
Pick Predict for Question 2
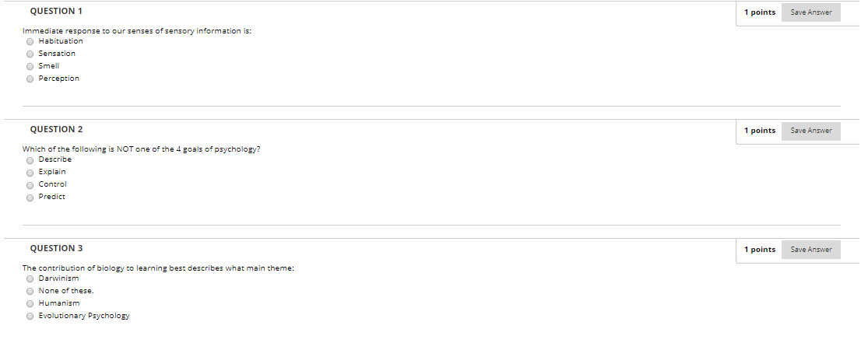(30, 198)
